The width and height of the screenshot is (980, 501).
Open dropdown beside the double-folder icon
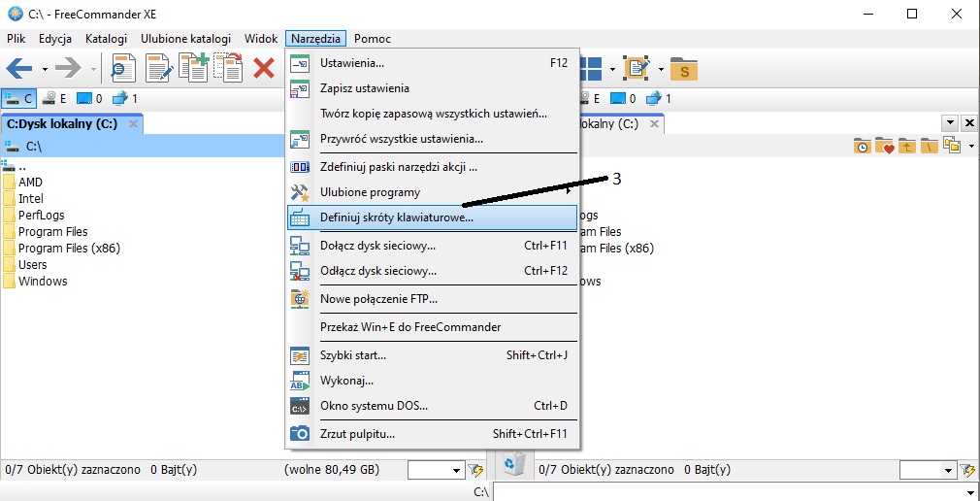(972, 147)
